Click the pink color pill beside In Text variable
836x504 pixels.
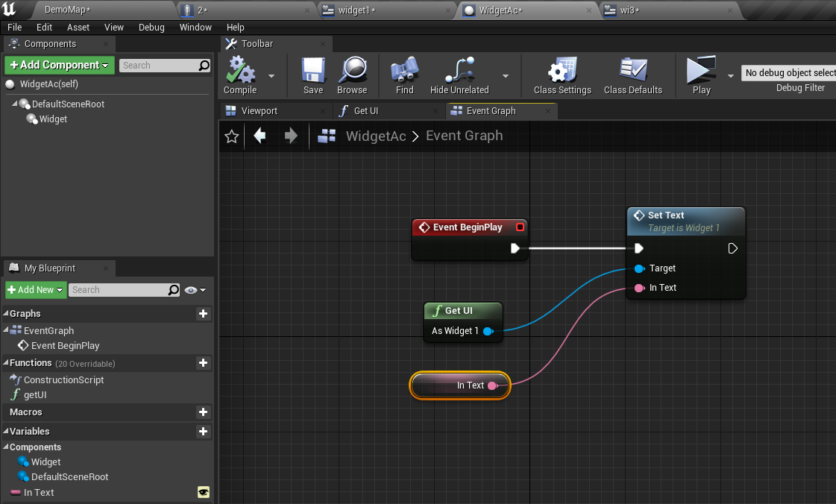pos(16,493)
